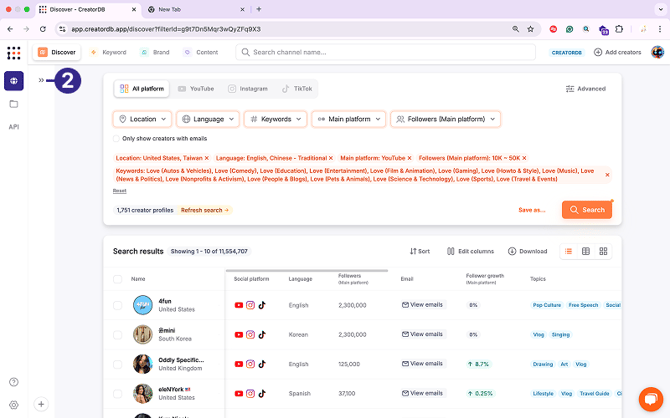The height and width of the screenshot is (418, 670).
Task: Expand the sidebar with the double chevron
Action: pos(41,80)
